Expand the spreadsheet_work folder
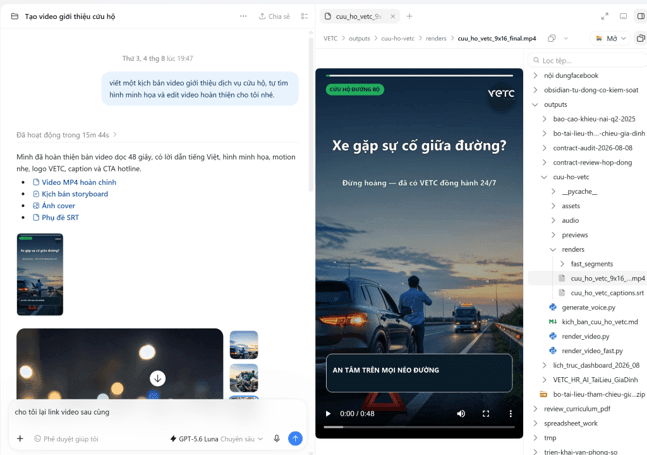The image size is (647, 455). pyautogui.click(x=536, y=423)
